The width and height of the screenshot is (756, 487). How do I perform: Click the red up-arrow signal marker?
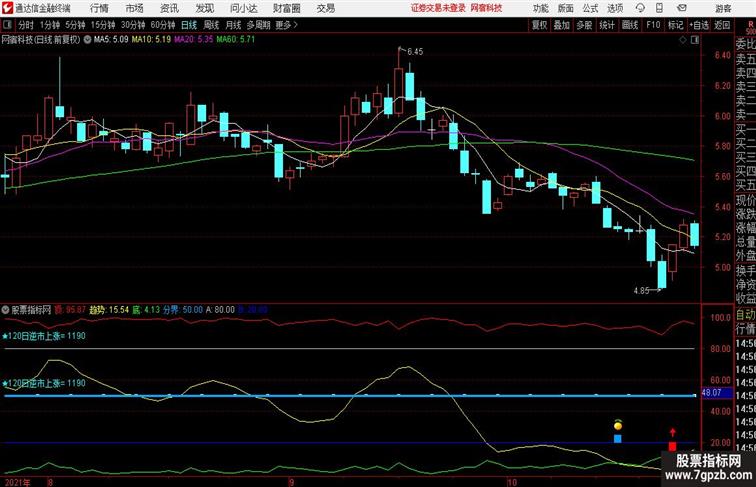(672, 433)
